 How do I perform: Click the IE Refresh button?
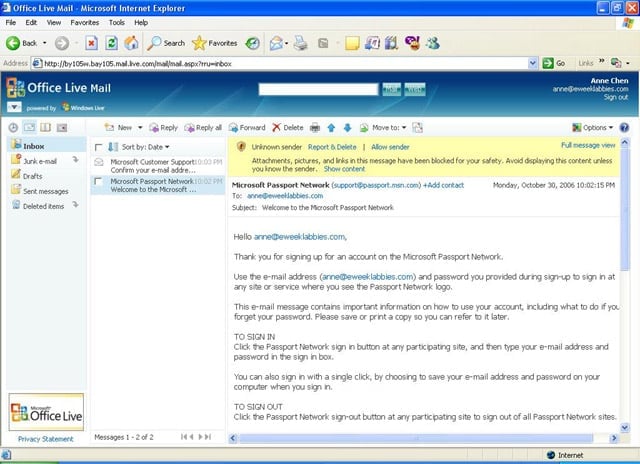tap(111, 43)
